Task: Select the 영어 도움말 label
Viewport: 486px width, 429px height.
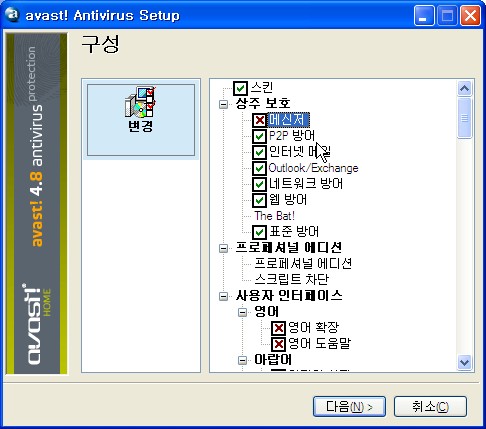Action: click(319, 344)
